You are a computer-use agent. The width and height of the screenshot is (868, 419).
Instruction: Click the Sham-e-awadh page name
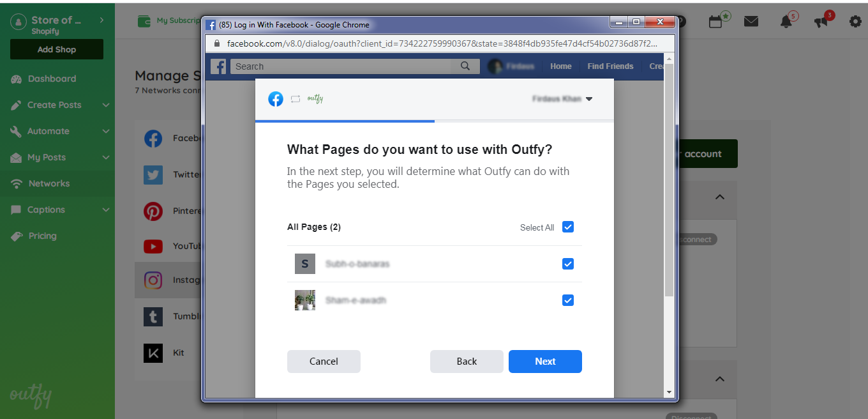355,300
